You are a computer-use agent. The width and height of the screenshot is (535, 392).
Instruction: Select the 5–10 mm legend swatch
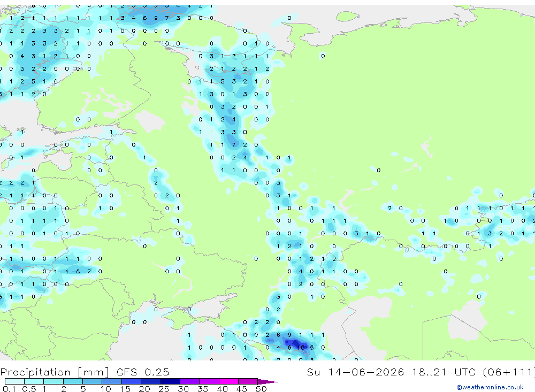point(93,381)
